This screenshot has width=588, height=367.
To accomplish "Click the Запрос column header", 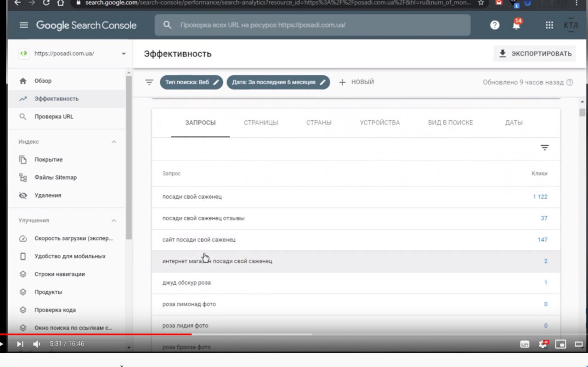I will (171, 174).
